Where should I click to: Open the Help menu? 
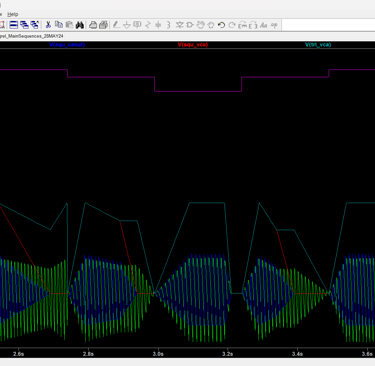click(13, 14)
